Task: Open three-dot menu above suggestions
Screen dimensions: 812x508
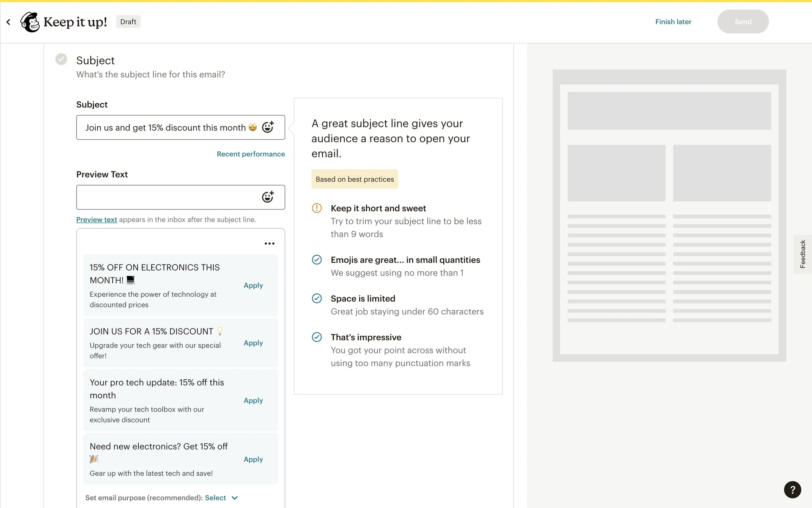Action: point(269,243)
